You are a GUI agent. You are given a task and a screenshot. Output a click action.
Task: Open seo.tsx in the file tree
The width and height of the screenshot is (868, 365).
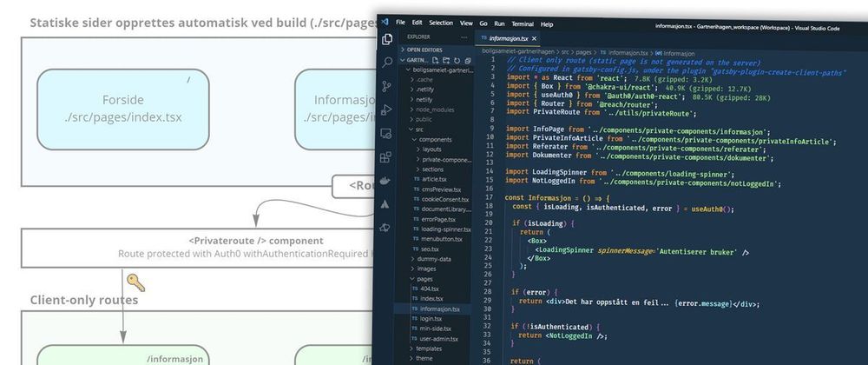tap(425, 249)
